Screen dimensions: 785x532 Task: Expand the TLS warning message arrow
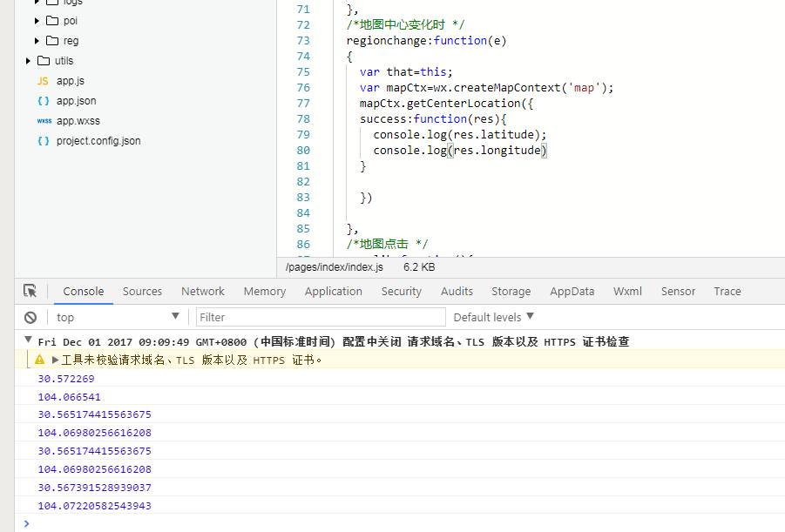[56, 360]
